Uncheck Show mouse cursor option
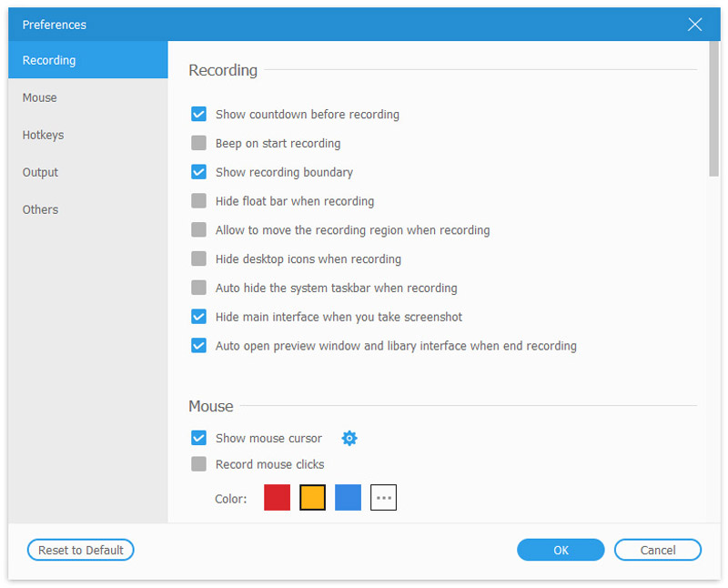 point(198,439)
